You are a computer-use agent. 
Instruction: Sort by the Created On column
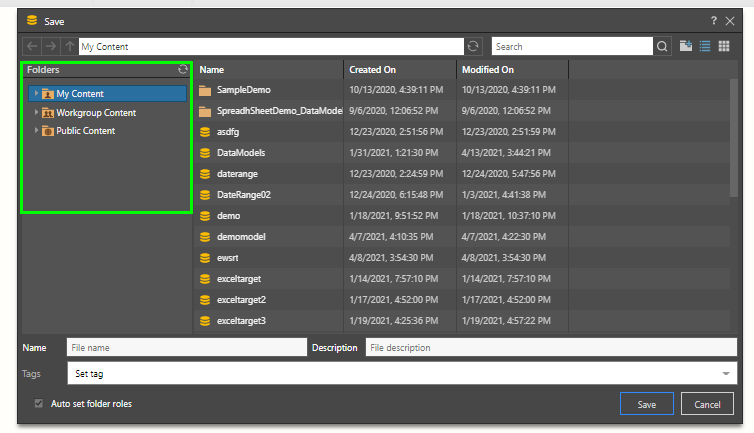(399, 70)
